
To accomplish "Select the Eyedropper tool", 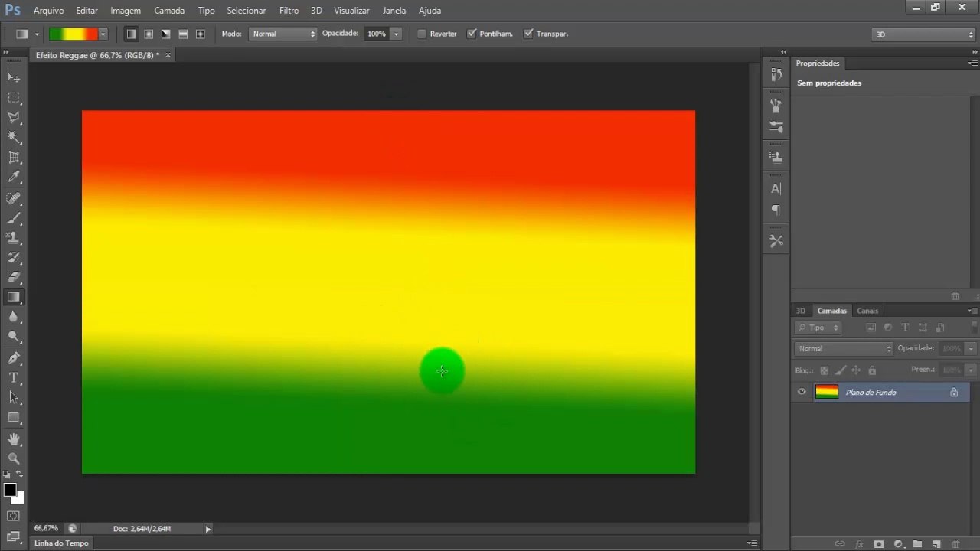I will (x=14, y=177).
